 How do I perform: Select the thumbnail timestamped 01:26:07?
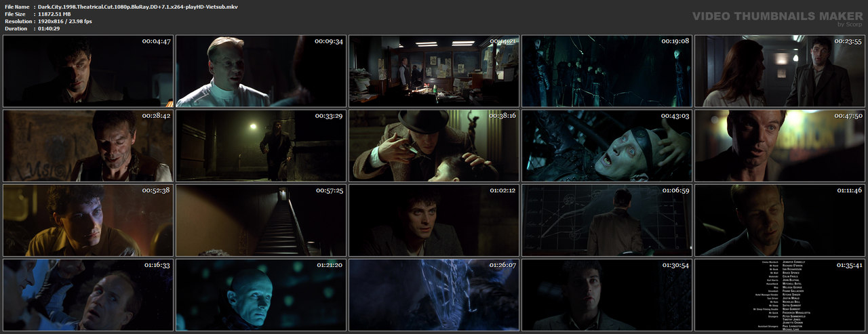[434, 295]
